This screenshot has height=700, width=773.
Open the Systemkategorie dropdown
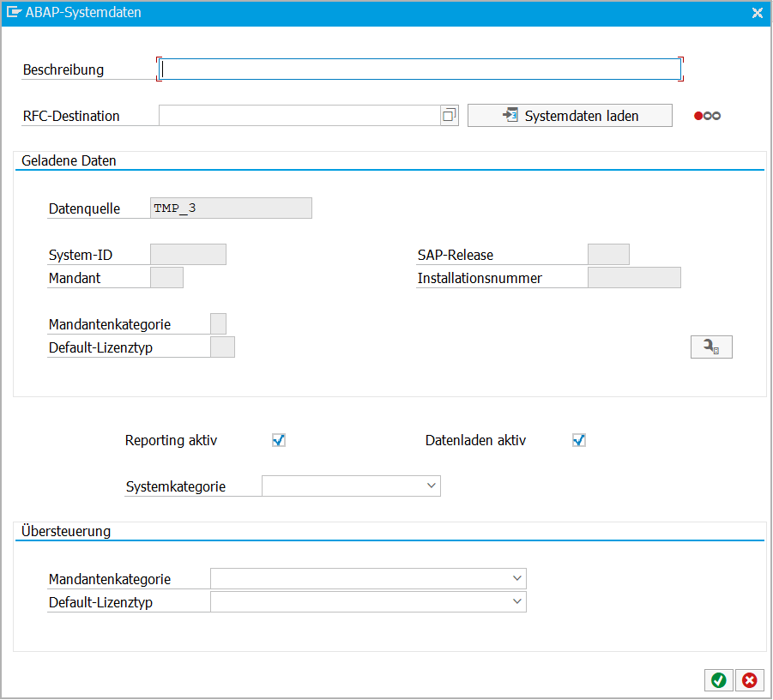432,486
